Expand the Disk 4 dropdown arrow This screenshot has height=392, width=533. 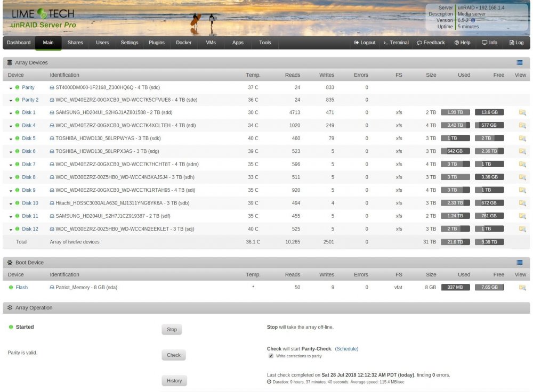click(11, 126)
